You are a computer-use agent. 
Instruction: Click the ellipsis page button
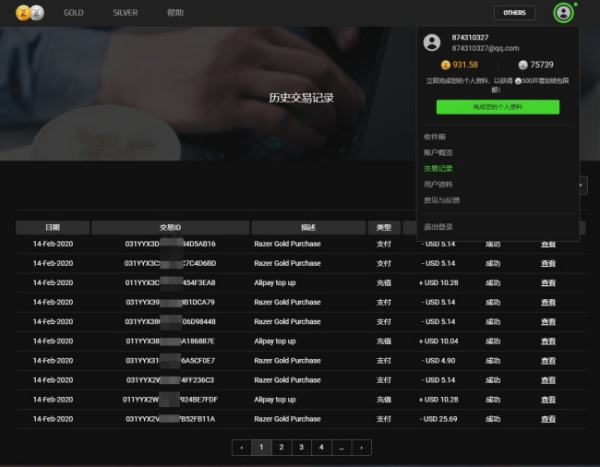tap(341, 447)
